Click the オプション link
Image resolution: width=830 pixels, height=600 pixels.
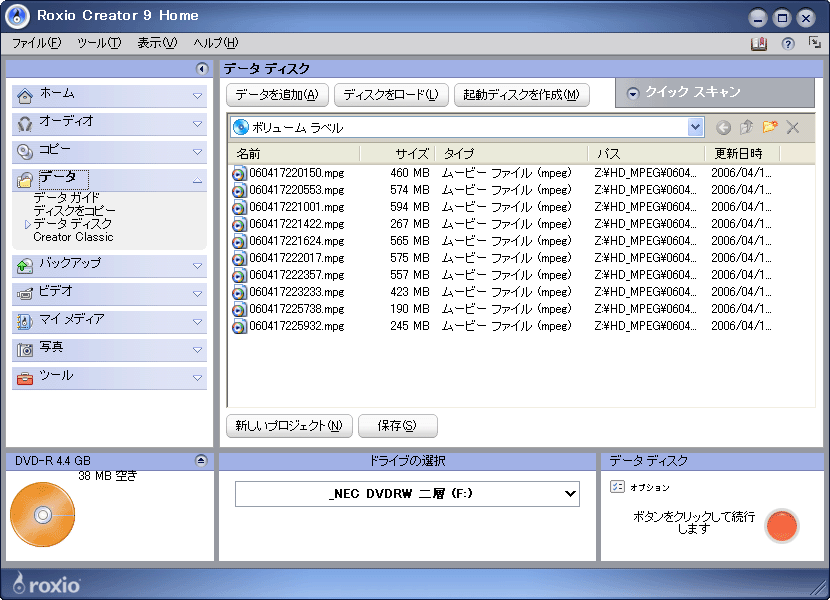pyautogui.click(x=649, y=487)
